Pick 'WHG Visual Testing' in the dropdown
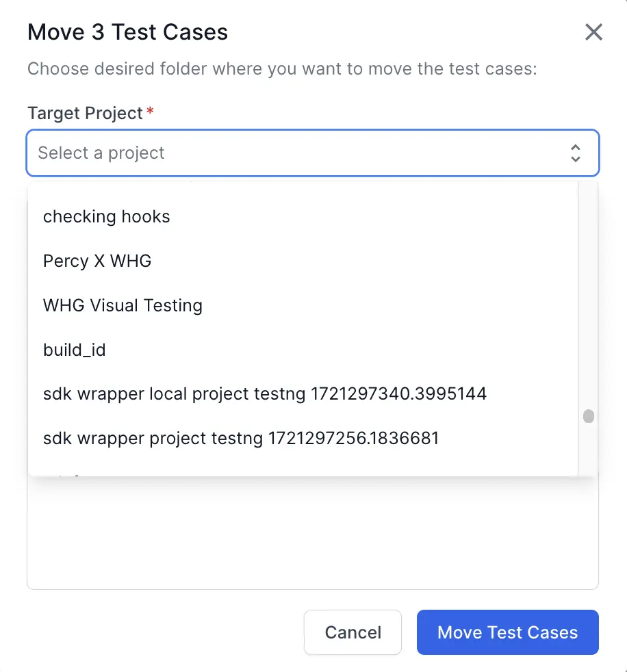Screen dimensions: 627x672 pos(123,305)
